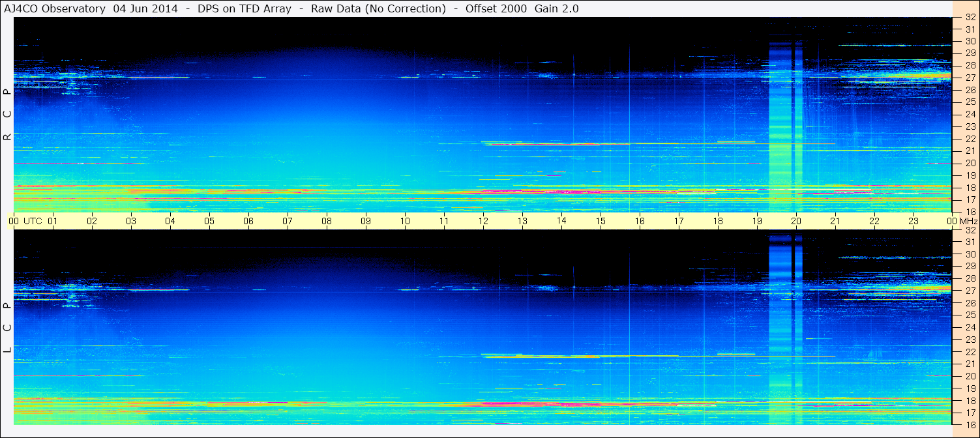Viewport: 980px width, 438px height.
Task: Click the 31 MHz tick of LCP panel
Action: (970, 242)
